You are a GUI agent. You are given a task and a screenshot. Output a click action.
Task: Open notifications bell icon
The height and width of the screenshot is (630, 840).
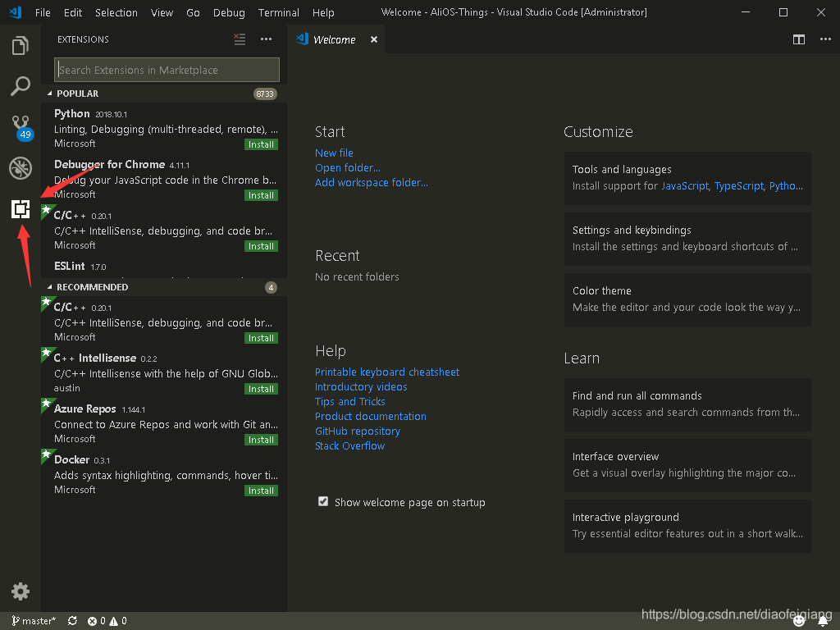[x=824, y=621]
